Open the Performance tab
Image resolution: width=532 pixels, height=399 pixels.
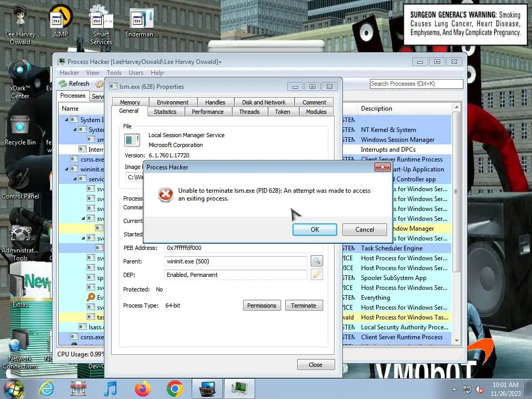point(208,112)
